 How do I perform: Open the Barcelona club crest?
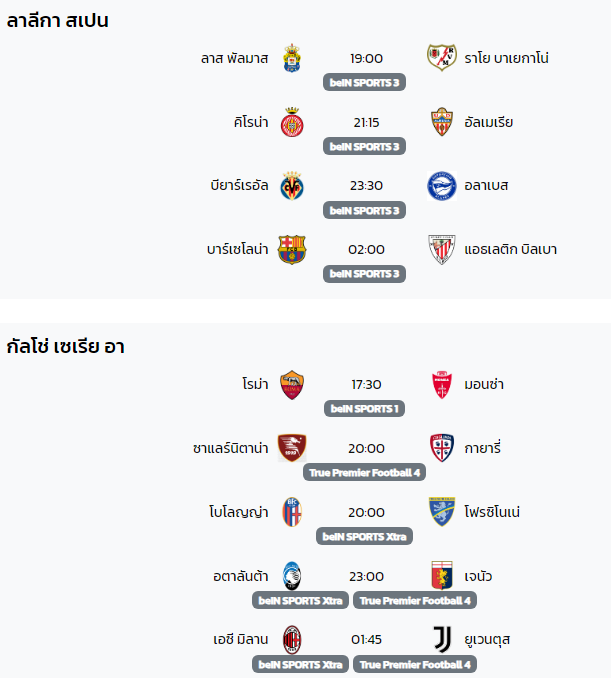click(292, 249)
